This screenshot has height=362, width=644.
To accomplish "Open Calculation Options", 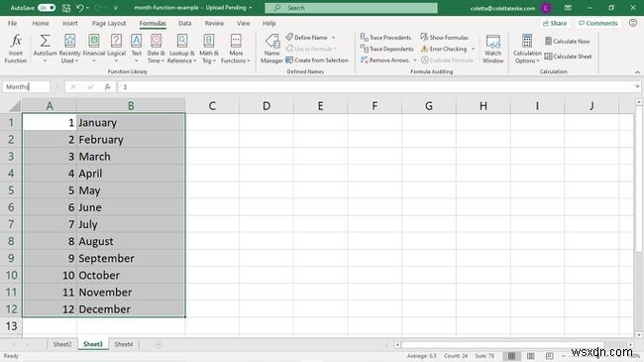I will [527, 49].
